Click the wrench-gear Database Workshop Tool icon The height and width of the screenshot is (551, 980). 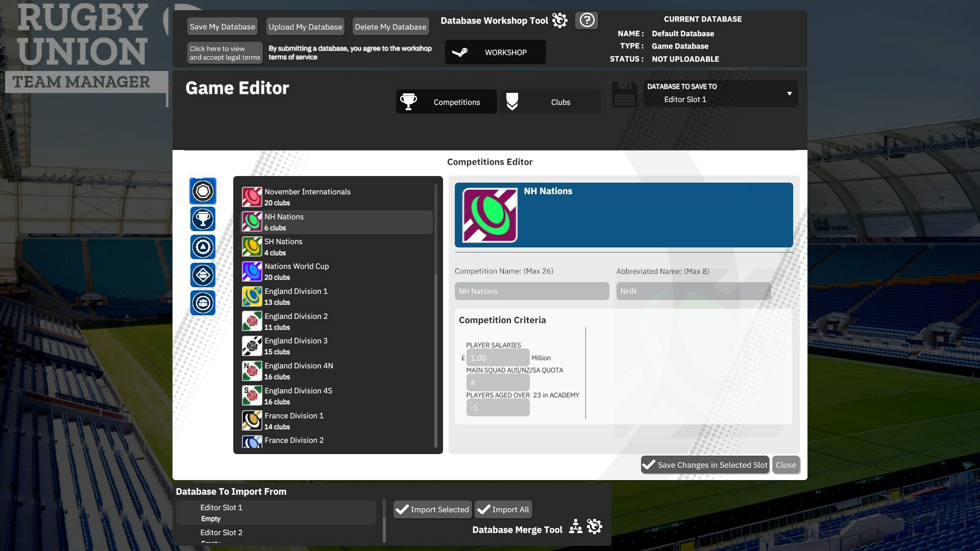tap(559, 20)
